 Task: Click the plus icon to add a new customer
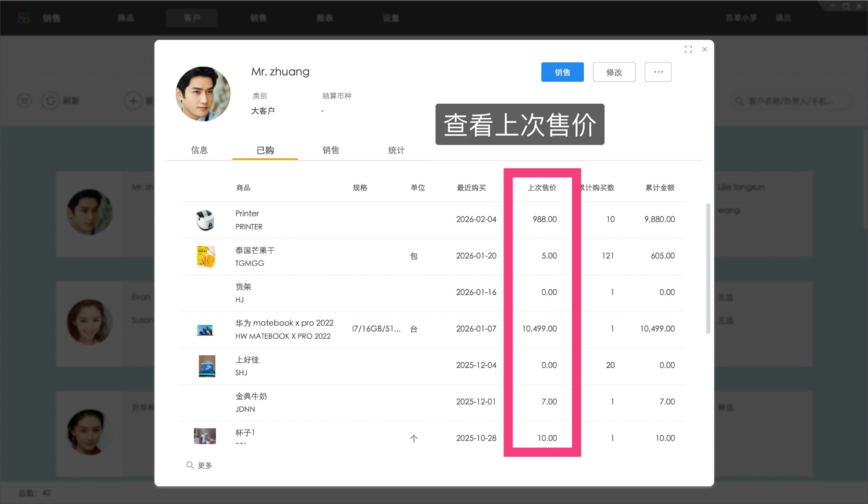point(133,101)
